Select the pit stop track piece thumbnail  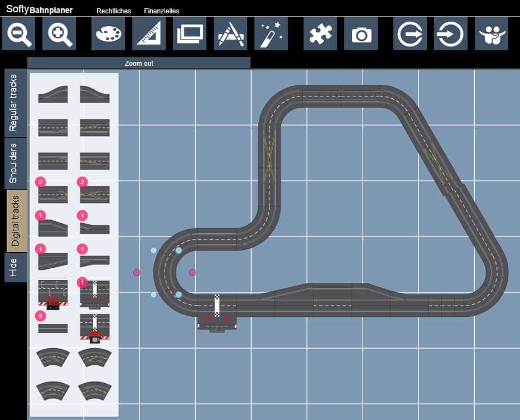(x=53, y=296)
